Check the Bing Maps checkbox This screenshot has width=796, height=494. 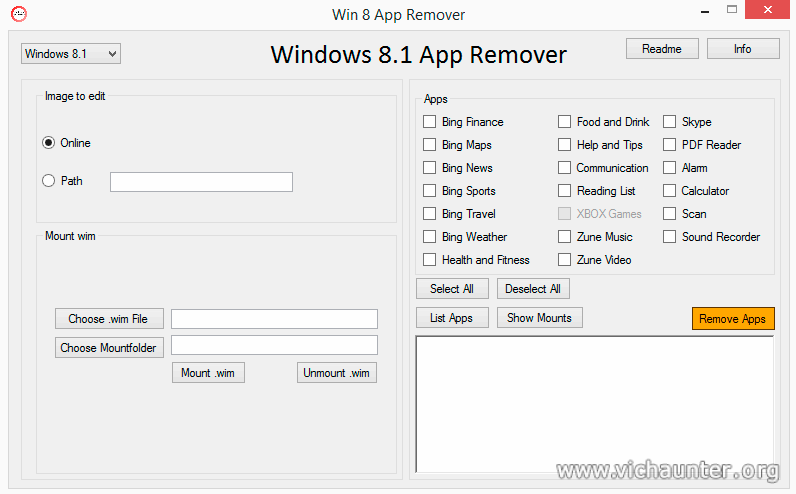[x=429, y=145]
